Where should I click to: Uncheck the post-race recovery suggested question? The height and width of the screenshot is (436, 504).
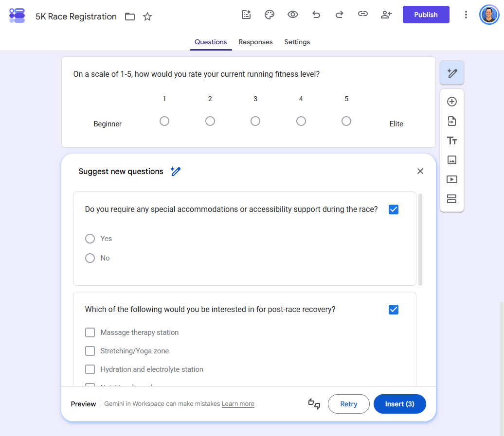(394, 310)
